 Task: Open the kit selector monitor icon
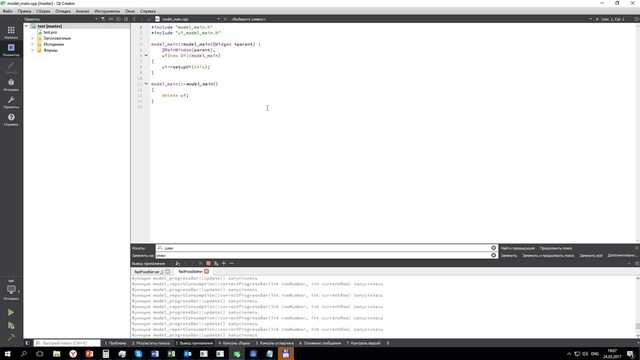point(11,290)
